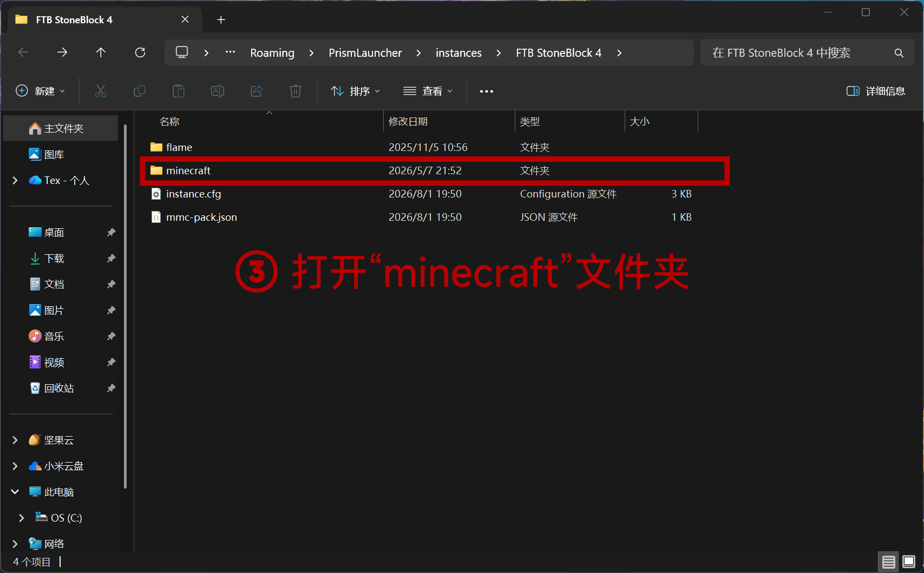Unpin 视频 using its pin icon

coord(111,363)
